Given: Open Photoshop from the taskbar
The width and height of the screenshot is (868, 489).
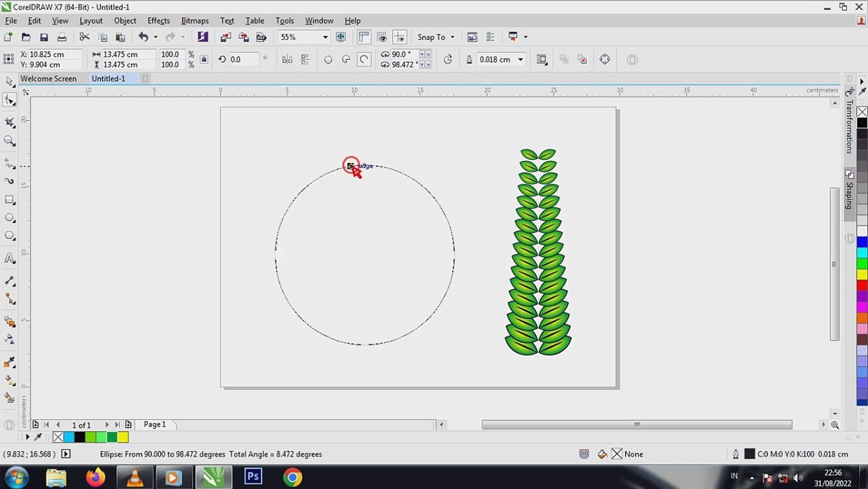Looking at the screenshot, I should 253,477.
